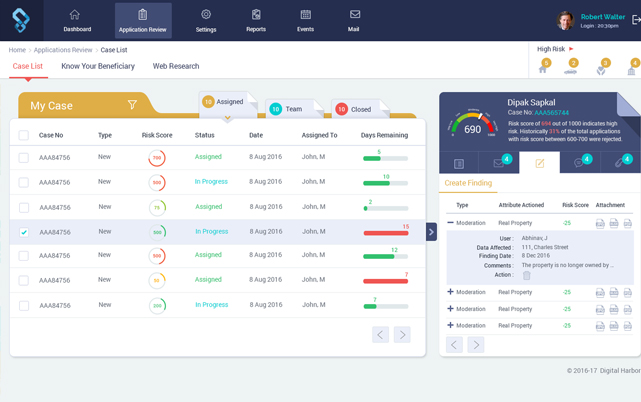Click second attachment icon in expanded Moderation row

(x=614, y=223)
